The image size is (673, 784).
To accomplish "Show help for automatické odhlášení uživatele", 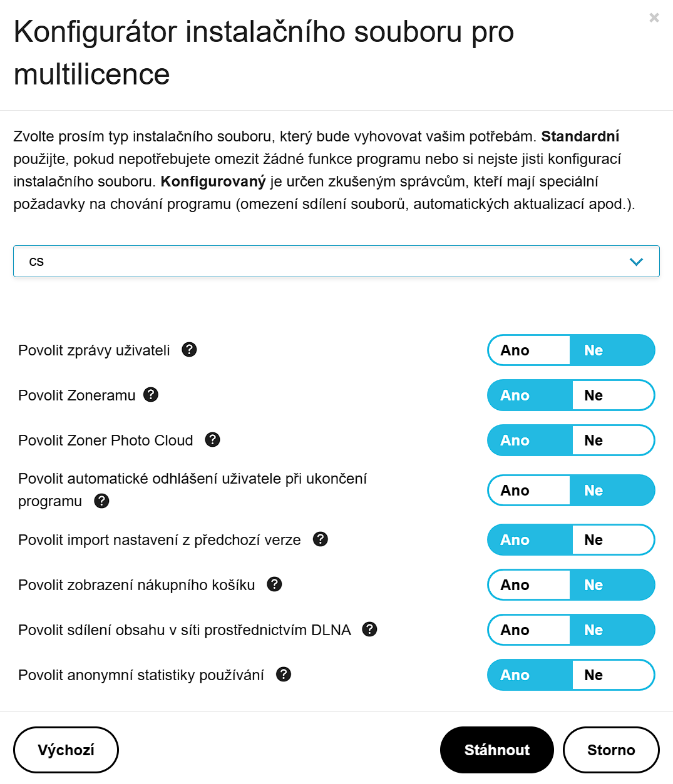I will (x=101, y=501).
